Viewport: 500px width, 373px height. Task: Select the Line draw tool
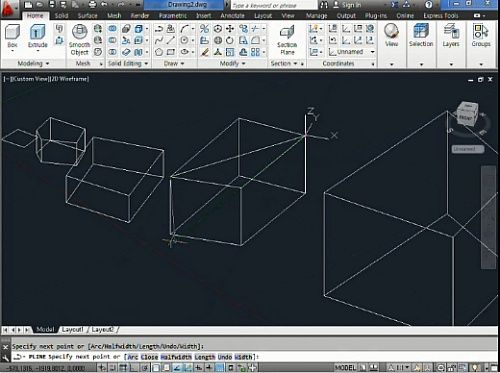tap(171, 41)
